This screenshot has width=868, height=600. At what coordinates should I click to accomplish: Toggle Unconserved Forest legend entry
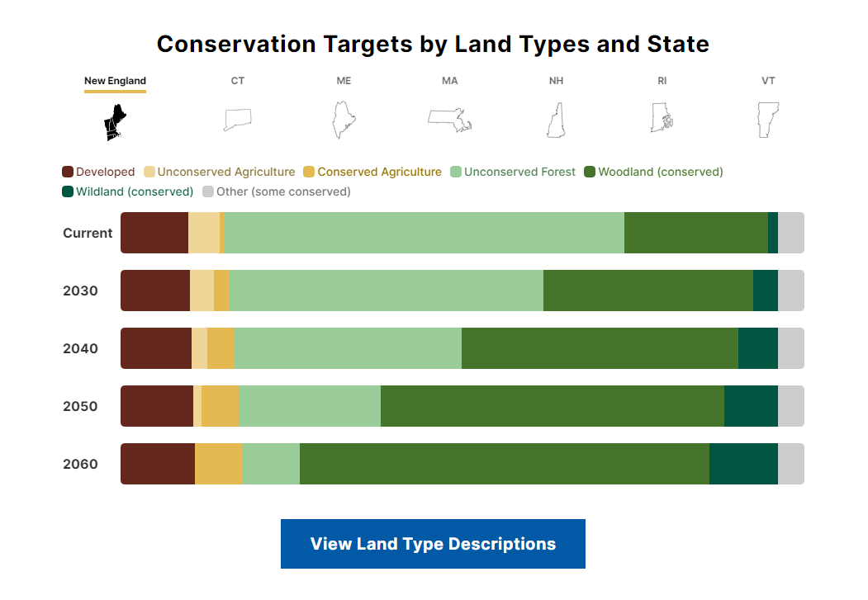(519, 172)
